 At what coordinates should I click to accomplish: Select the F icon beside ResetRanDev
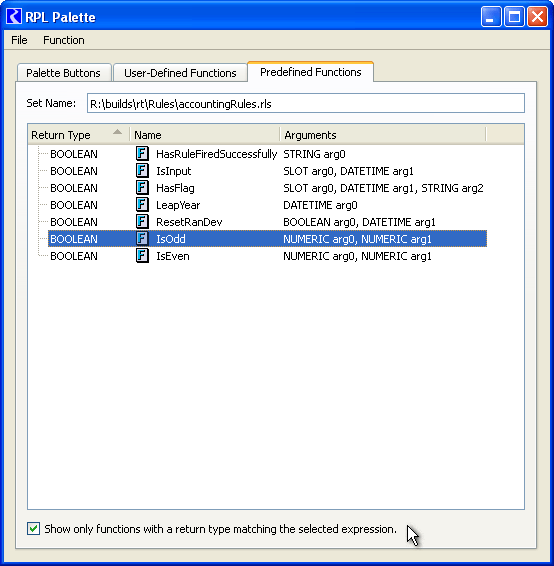click(x=142, y=222)
